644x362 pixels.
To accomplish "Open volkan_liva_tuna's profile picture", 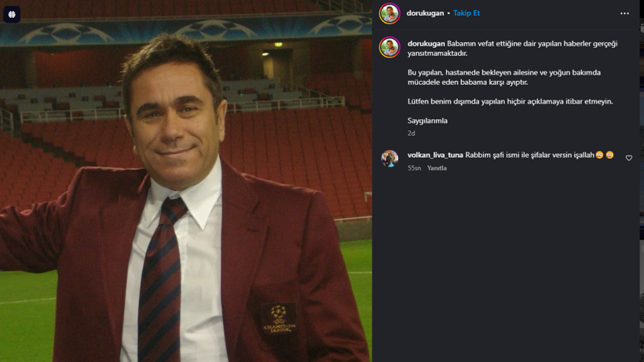I will coord(390,159).
